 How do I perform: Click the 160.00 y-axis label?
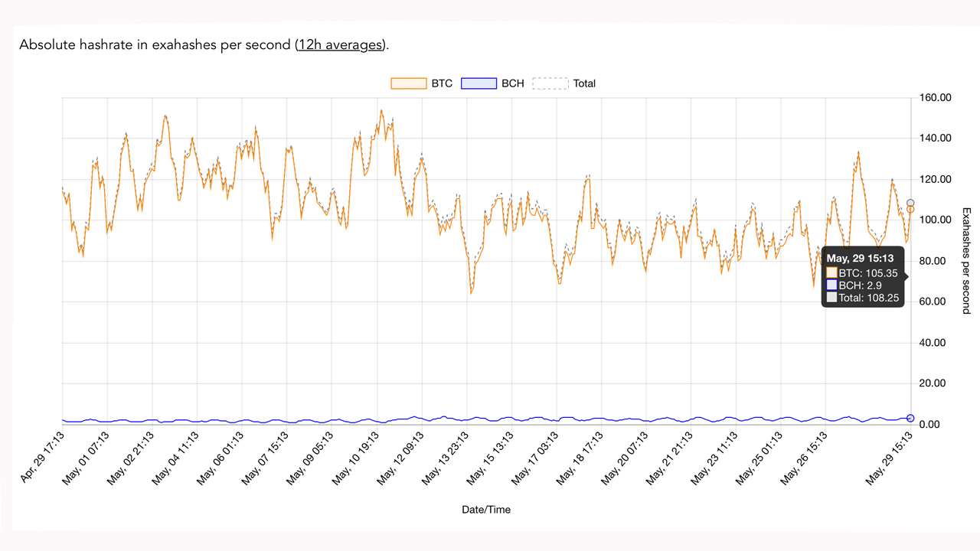click(934, 98)
